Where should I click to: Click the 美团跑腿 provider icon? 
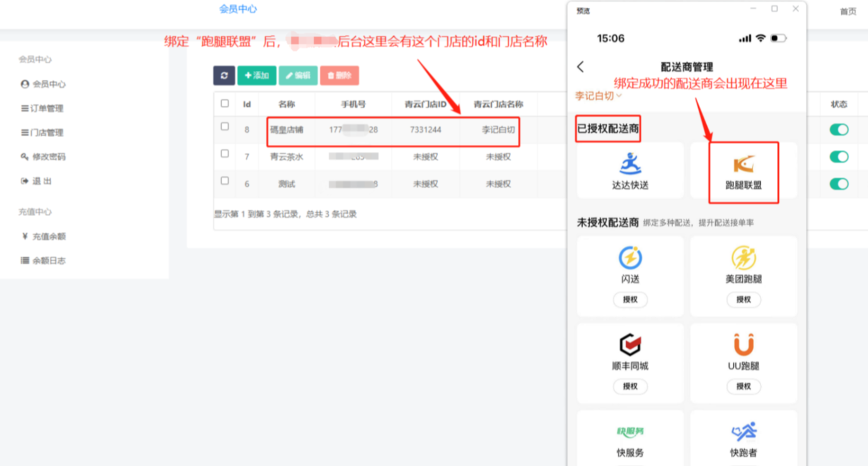tap(744, 257)
